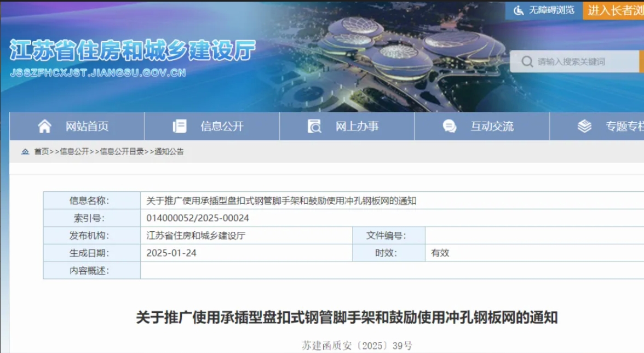Click the 有效 validity value

[440, 253]
